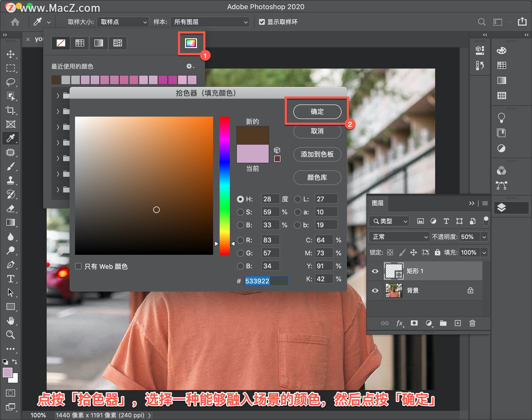532x420 pixels.
Task: Click the vertical hue spectrum slider
Action: coord(225,186)
